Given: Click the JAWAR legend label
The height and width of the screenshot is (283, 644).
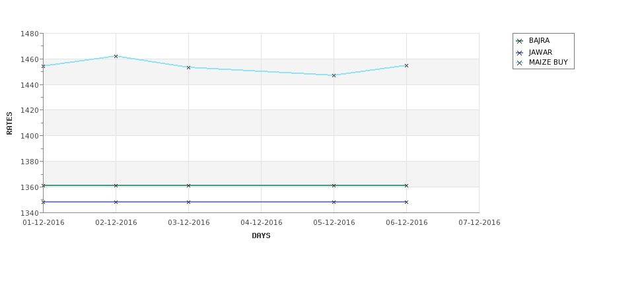Looking at the screenshot, I should [x=540, y=53].
